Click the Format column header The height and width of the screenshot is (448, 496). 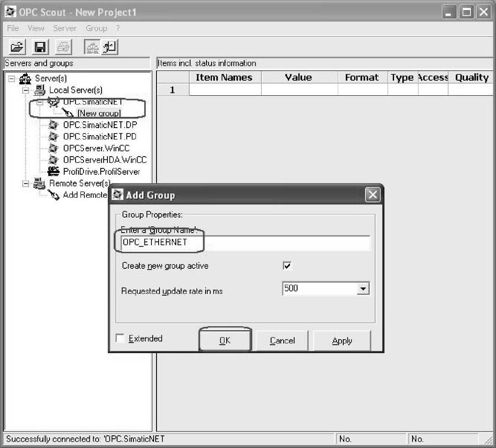click(x=363, y=77)
